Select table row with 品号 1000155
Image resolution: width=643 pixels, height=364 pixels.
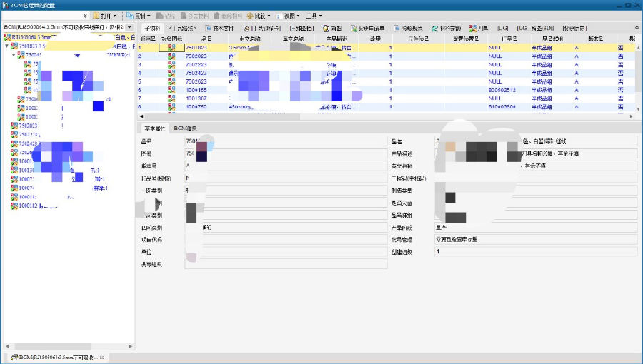coord(197,90)
